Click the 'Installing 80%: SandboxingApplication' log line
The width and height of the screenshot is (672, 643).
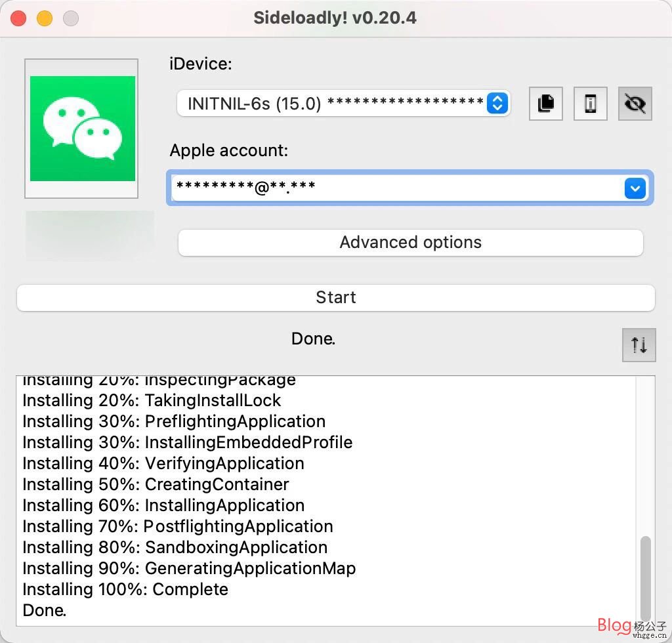[175, 547]
